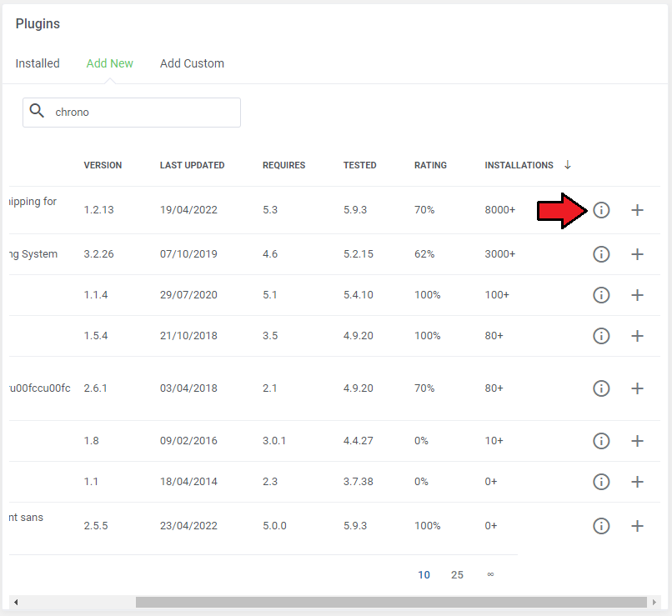The image size is (672, 616).
Task: Click the 'nt sans' plugin name
Action: coord(26,517)
